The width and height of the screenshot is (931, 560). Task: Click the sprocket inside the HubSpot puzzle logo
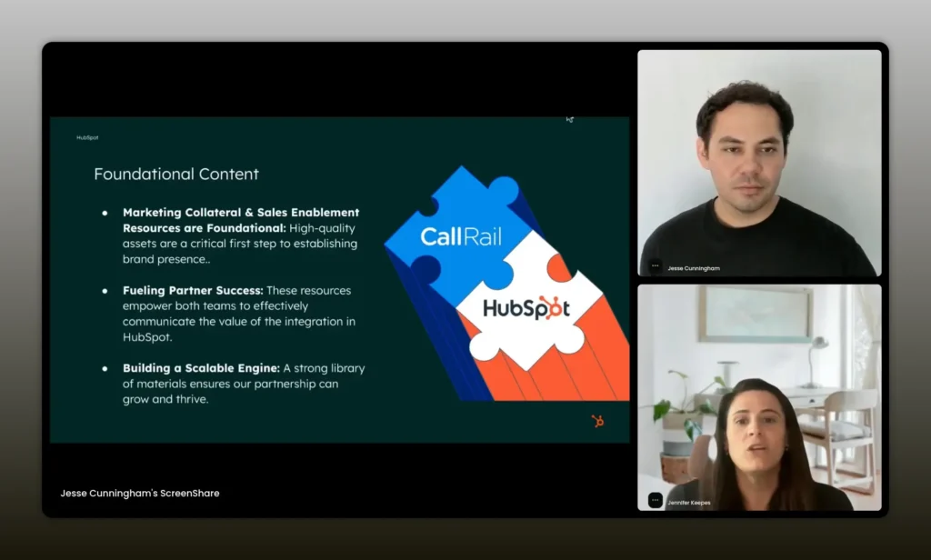549,306
